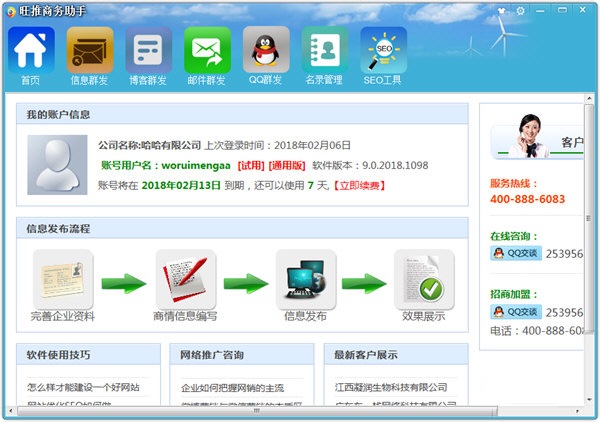Click the 立即续费 renew link
Screen dimensions: 600x422
point(359,186)
